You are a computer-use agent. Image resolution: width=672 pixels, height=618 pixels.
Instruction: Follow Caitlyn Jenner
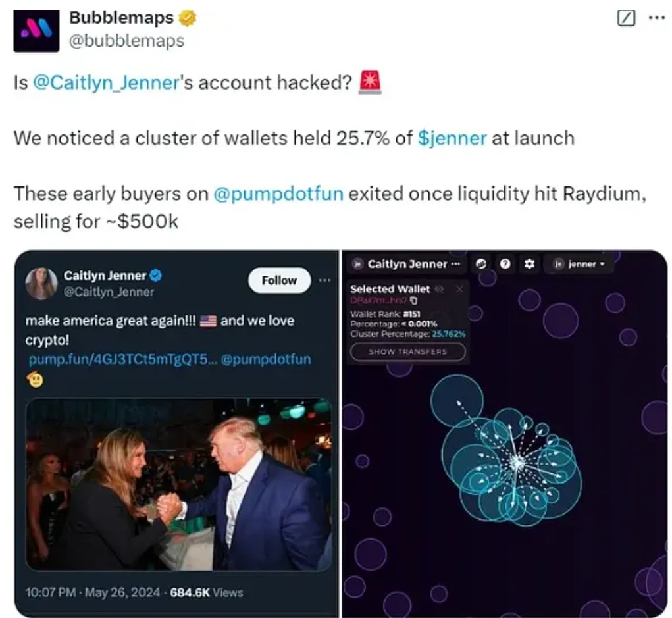coord(279,280)
